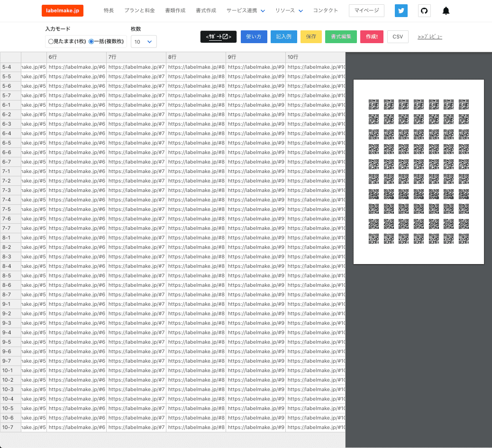Expand the サービス連携 menu

[246, 10]
